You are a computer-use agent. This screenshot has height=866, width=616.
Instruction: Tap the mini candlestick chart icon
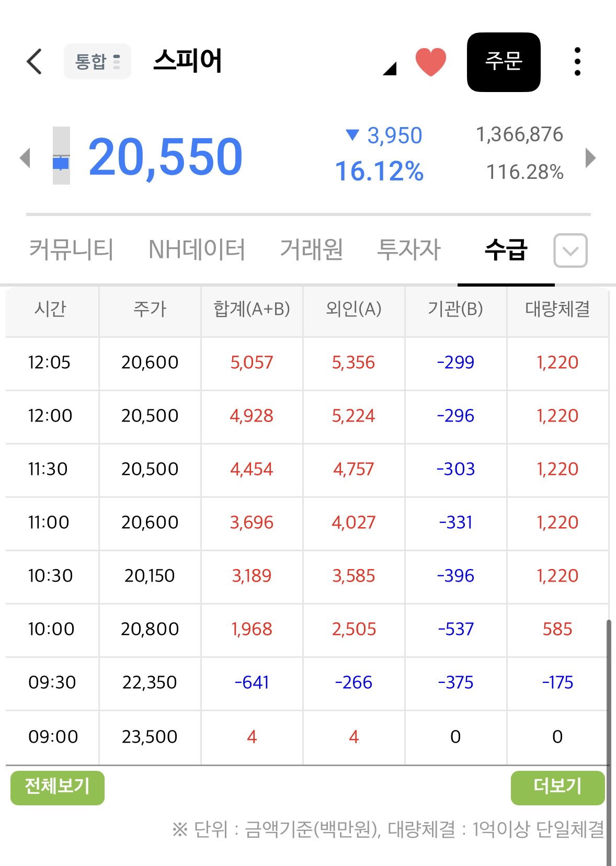[x=61, y=156]
